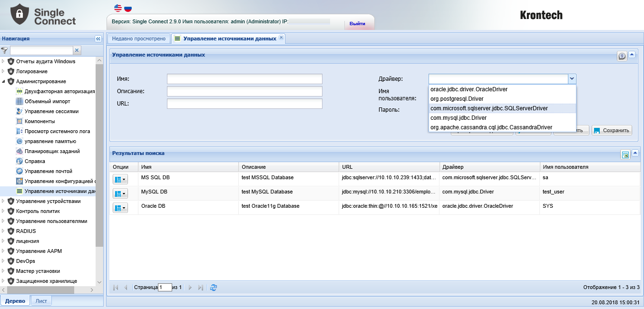The width and height of the screenshot is (644, 309).
Task: Select org.apache.cassandra.cql.jdbc.CassandraDriver option
Action: tap(502, 127)
